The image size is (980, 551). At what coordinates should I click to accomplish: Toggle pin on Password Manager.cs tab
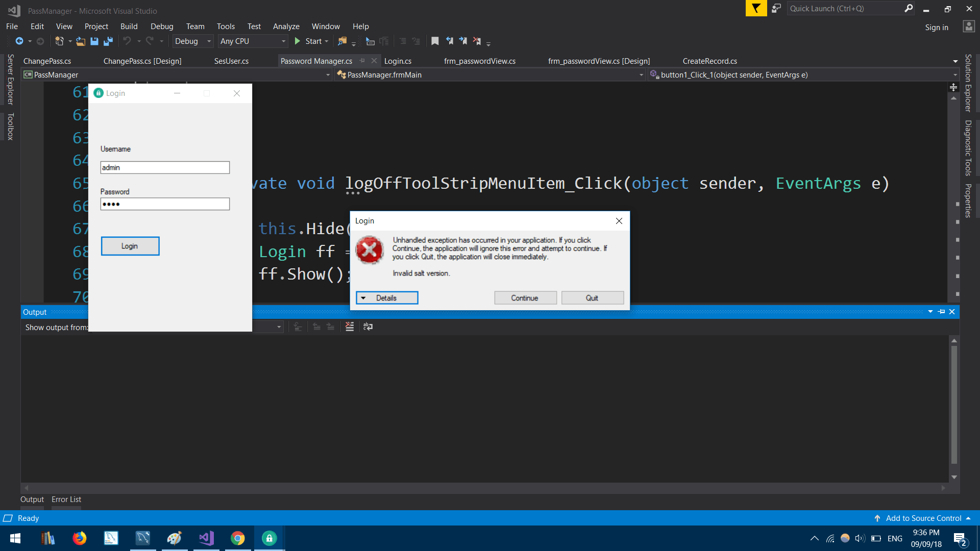(362, 61)
